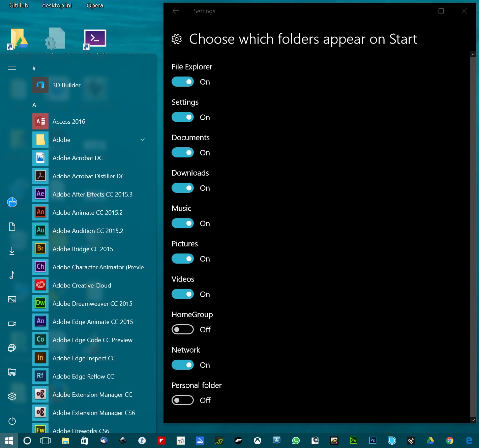The width and height of the screenshot is (479, 448).
Task: Launch 3D Builder app
Action: [x=91, y=85]
